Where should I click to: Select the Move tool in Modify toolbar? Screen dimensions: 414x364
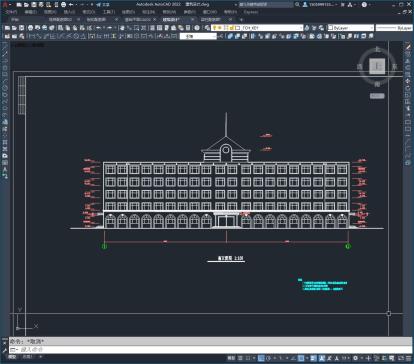[x=408, y=81]
